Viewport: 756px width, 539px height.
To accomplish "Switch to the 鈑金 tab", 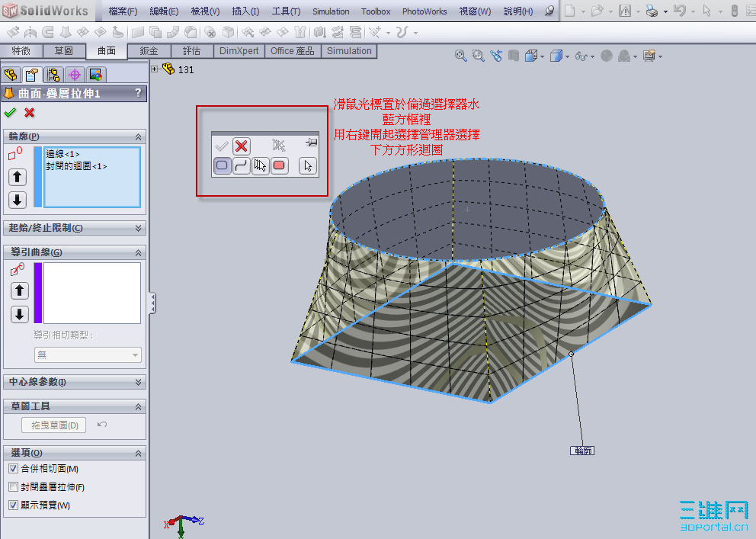I will (x=149, y=51).
